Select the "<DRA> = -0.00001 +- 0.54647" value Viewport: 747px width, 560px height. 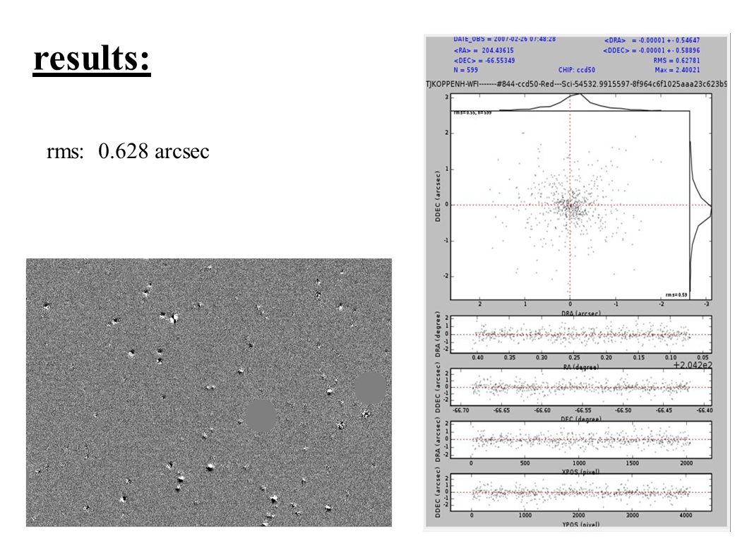coord(652,40)
